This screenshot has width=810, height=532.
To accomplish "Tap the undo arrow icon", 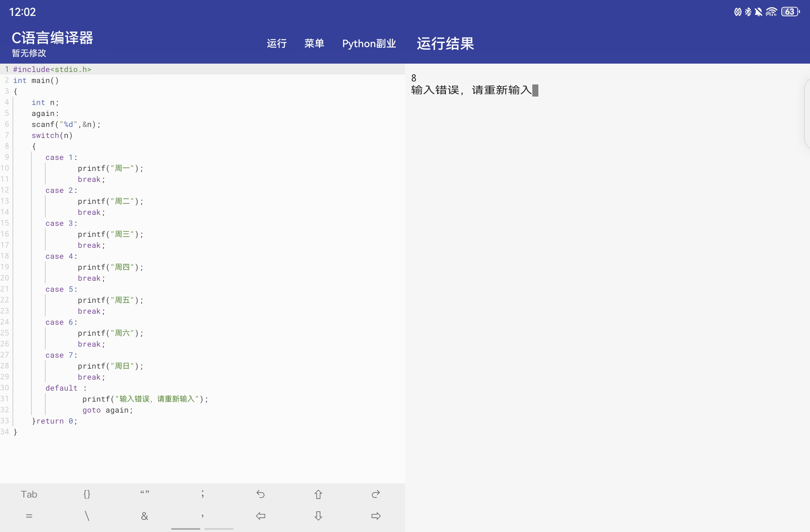I will click(260, 494).
